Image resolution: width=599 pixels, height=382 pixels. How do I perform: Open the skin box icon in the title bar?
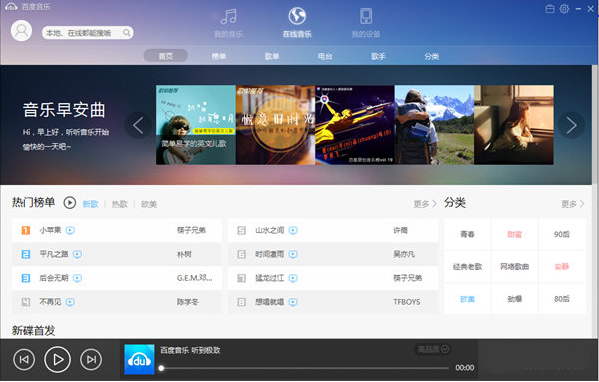pyautogui.click(x=550, y=8)
